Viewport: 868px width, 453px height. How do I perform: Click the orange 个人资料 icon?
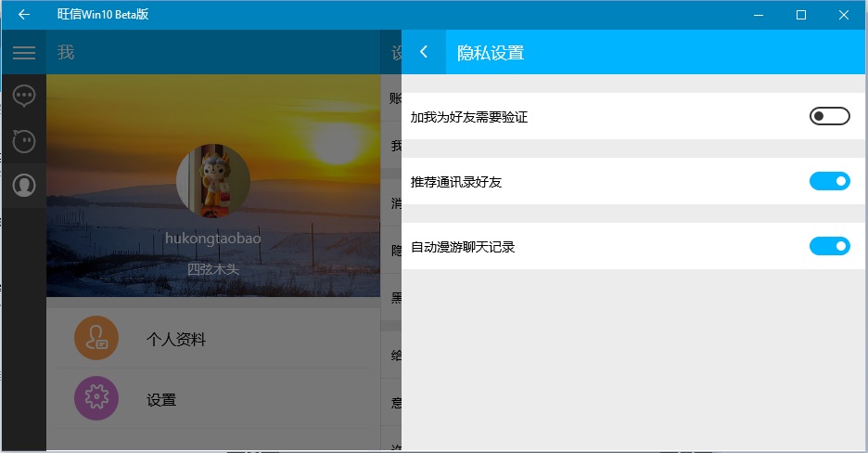[x=96, y=339]
